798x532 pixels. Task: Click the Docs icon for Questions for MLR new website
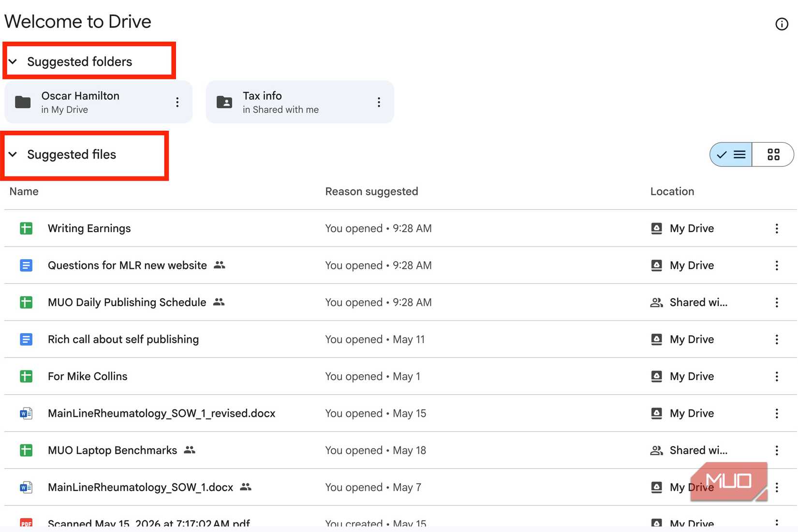[26, 266]
